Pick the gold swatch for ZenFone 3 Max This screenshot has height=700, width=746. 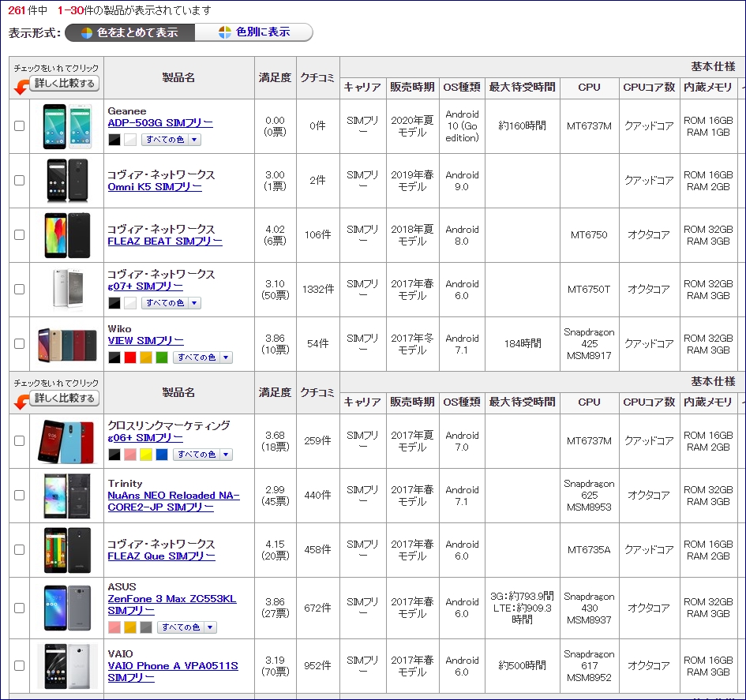(x=130, y=627)
